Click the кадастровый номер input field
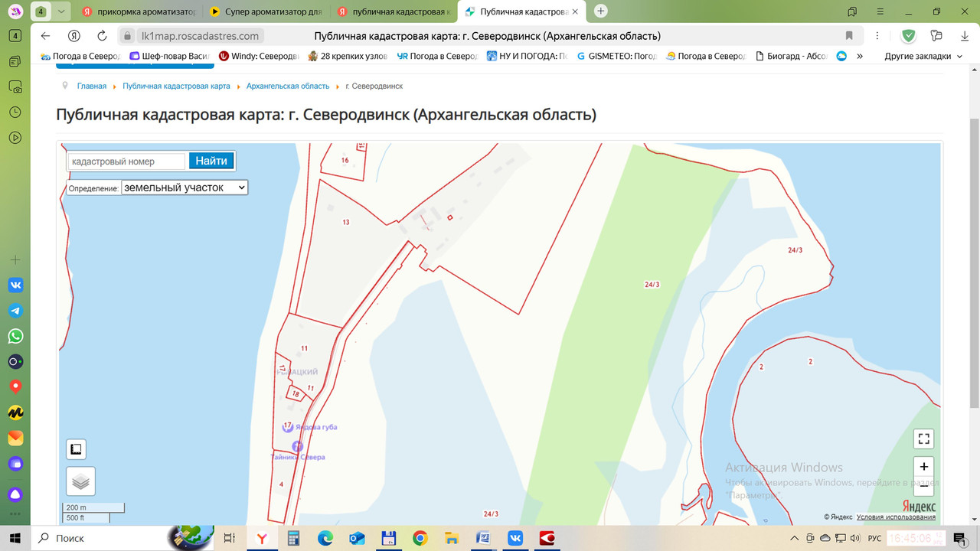Screen dimensions: 980x551 point(126,161)
